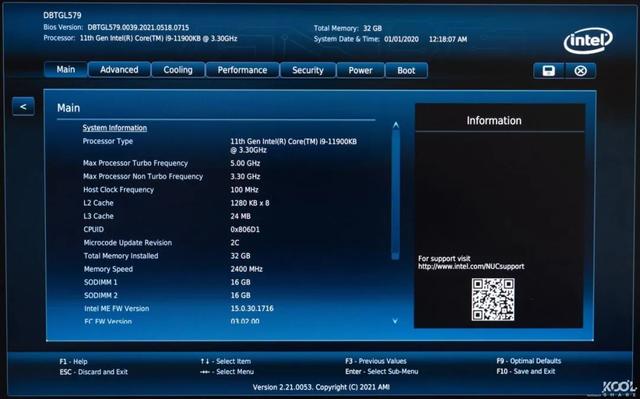Select the Security tab
Image resolution: width=640 pixels, height=399 pixels.
coord(308,70)
